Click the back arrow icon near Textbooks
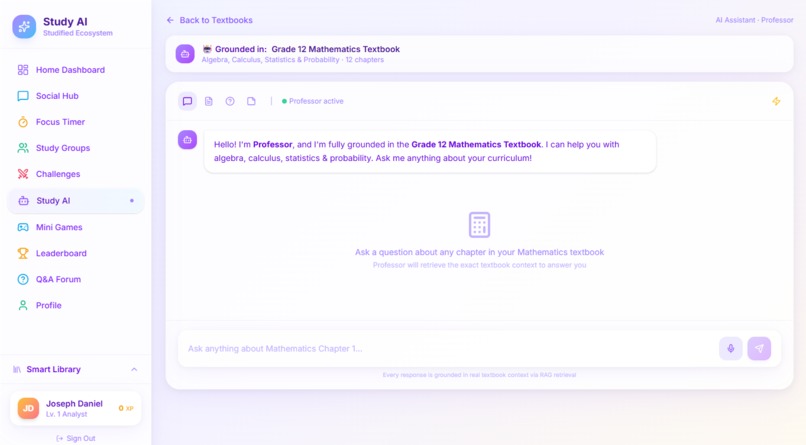Image resolution: width=806 pixels, height=445 pixels. point(170,20)
